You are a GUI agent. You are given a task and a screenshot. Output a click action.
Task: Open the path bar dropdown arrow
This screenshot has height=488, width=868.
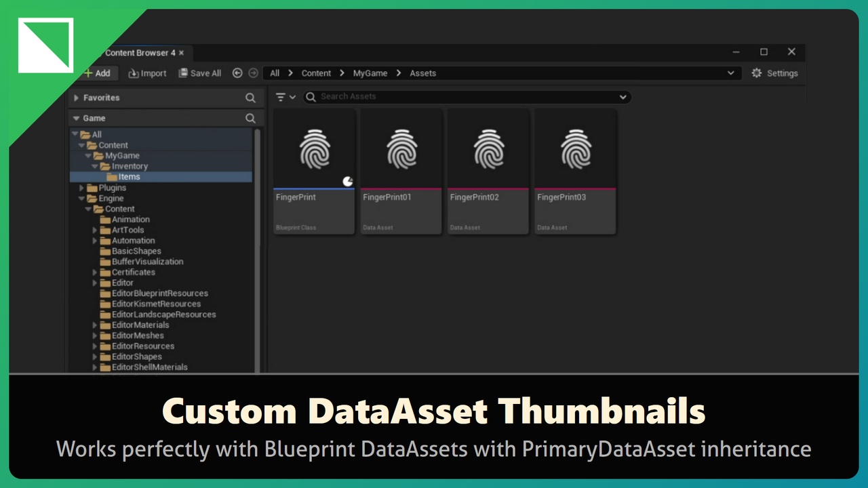[730, 73]
